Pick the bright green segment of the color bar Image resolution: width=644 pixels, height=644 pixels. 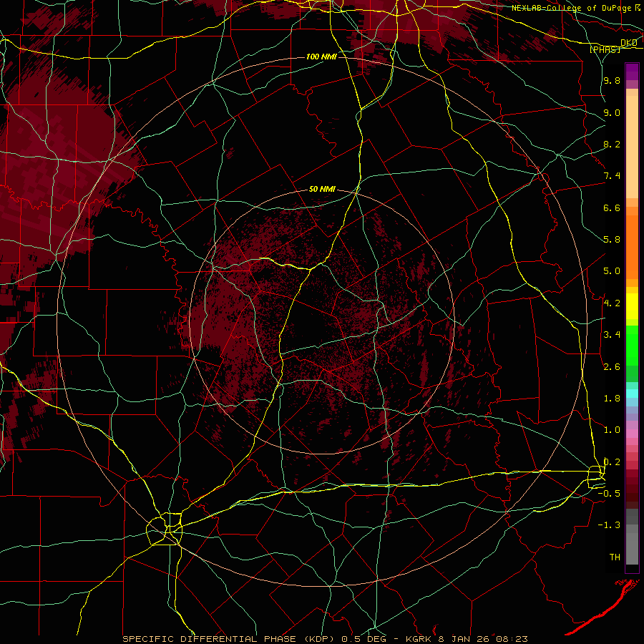tap(632, 345)
